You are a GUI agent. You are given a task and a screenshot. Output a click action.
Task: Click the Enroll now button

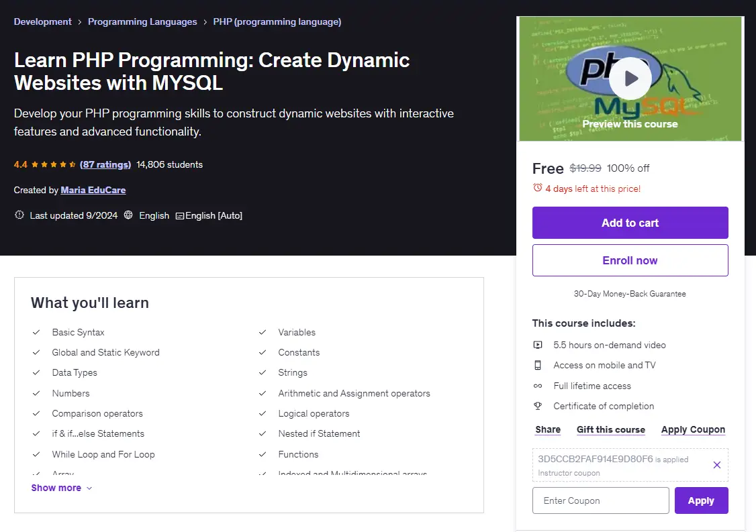tap(630, 260)
